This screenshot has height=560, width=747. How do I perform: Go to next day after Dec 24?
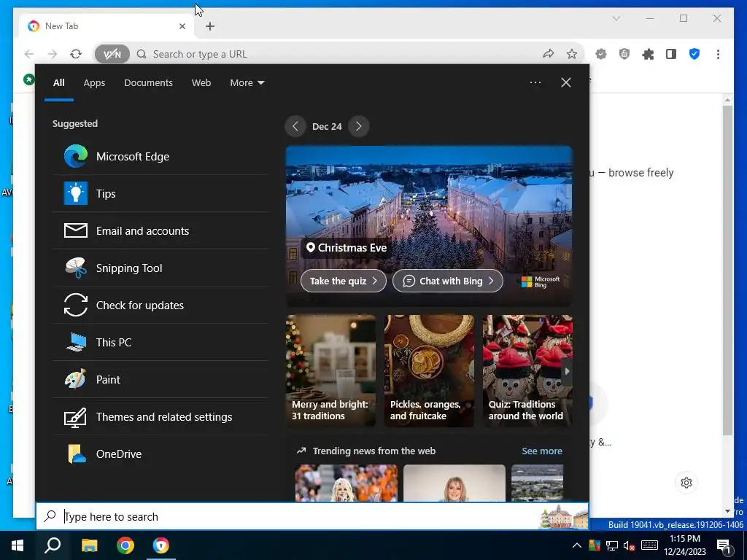pyautogui.click(x=359, y=126)
